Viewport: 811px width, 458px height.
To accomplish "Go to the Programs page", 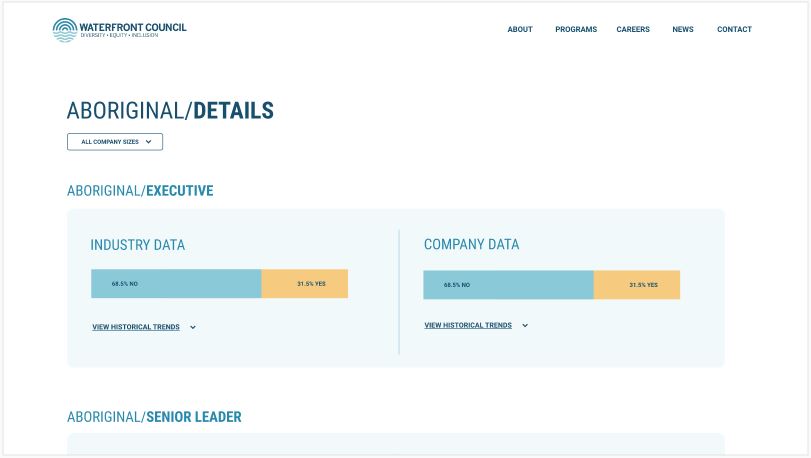I will (x=576, y=30).
